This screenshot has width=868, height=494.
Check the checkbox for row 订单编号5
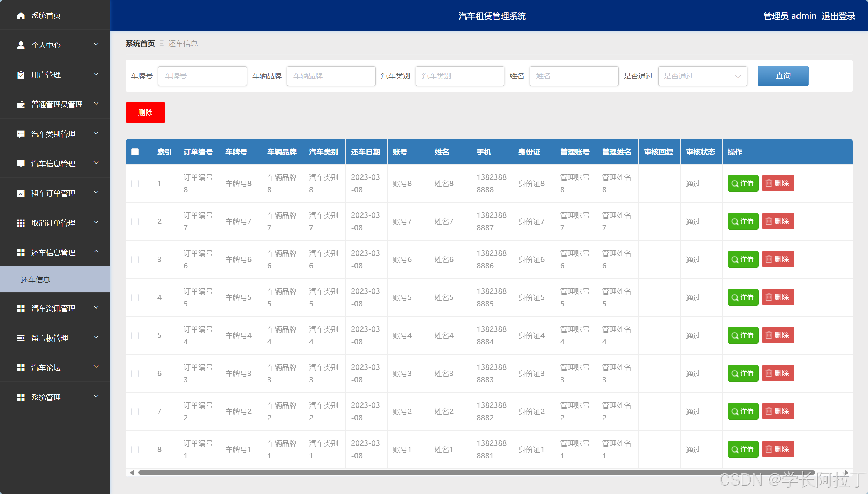pos(135,297)
